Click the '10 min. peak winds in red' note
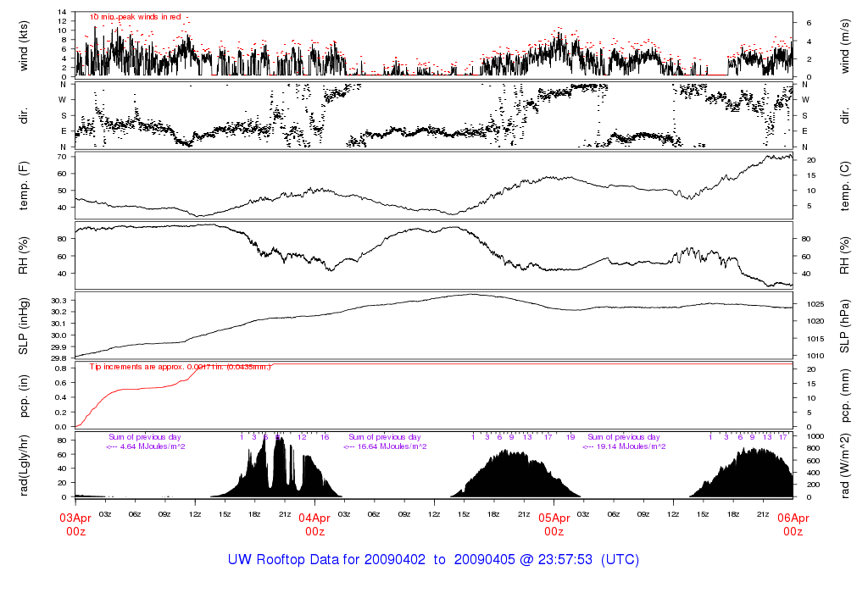868x593 pixels. (x=136, y=17)
